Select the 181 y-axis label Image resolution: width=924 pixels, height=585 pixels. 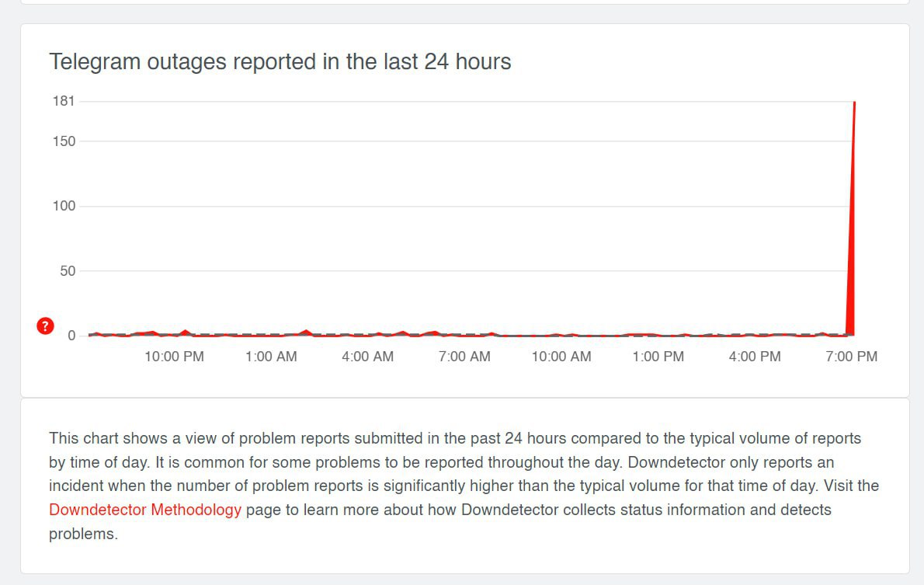pos(64,101)
